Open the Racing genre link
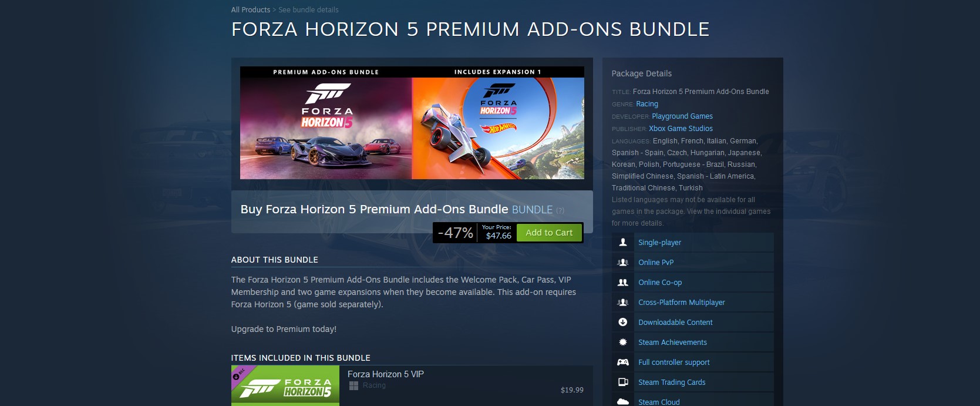 [647, 104]
